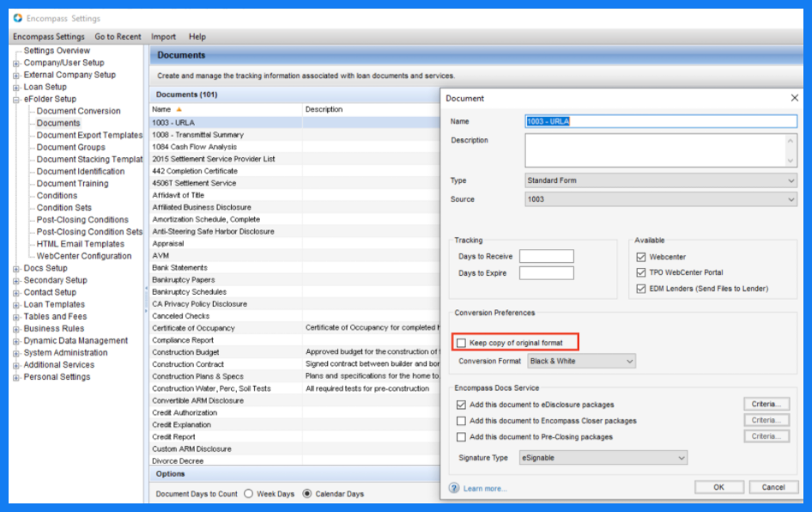Expand the Docs Setup tree node
812x512 pixels.
point(16,268)
